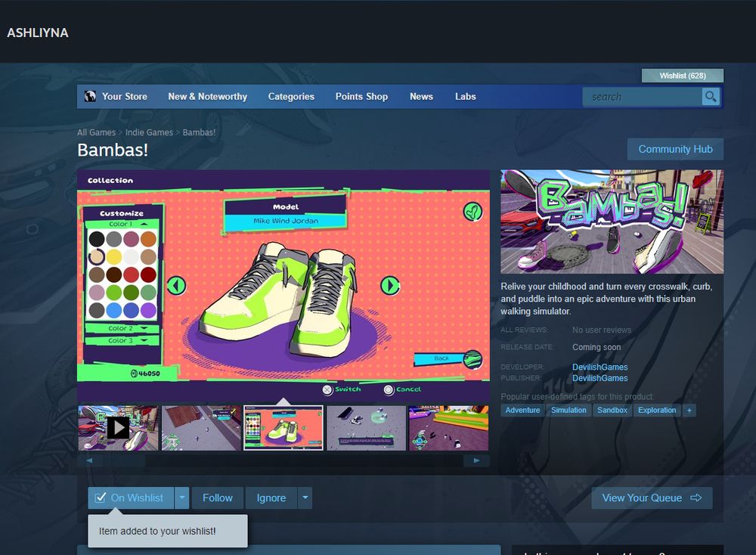Select the dialogue screenshot thumbnail
The image size is (756, 555).
(366, 428)
